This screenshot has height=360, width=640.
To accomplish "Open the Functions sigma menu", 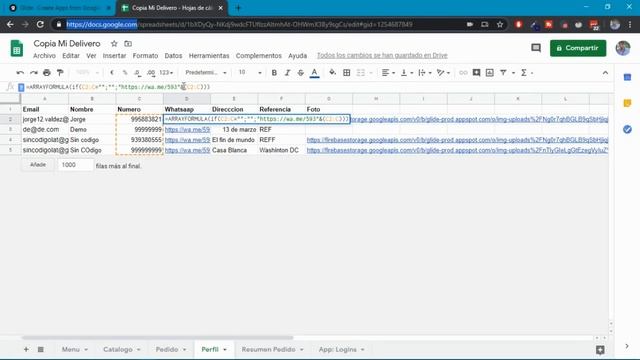I will (x=527, y=73).
